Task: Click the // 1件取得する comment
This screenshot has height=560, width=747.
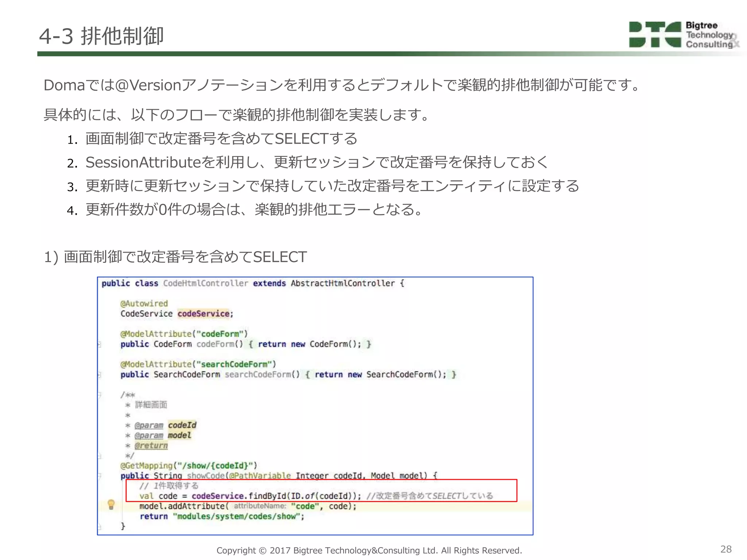Action: point(169,486)
